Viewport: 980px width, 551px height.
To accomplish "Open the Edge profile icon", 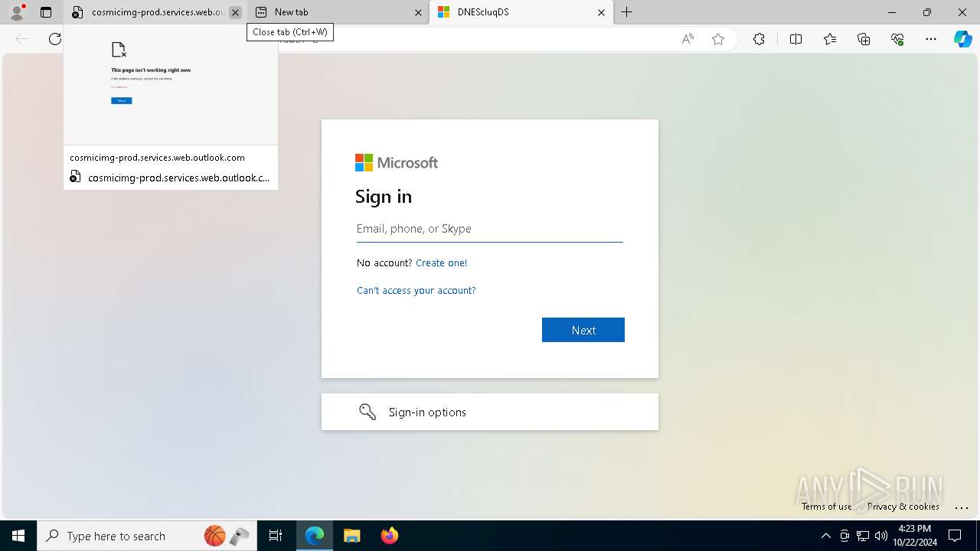I will (17, 12).
